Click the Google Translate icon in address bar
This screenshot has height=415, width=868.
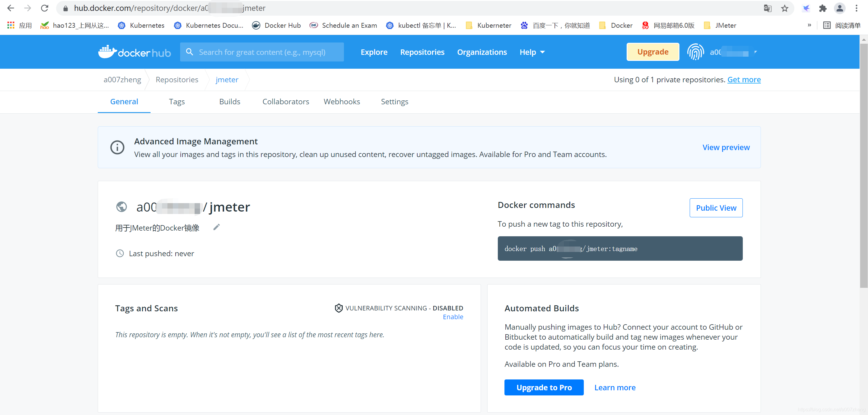coord(767,8)
